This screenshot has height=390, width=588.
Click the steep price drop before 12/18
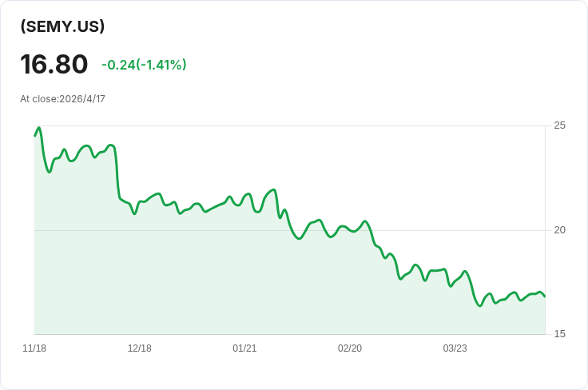click(117, 172)
